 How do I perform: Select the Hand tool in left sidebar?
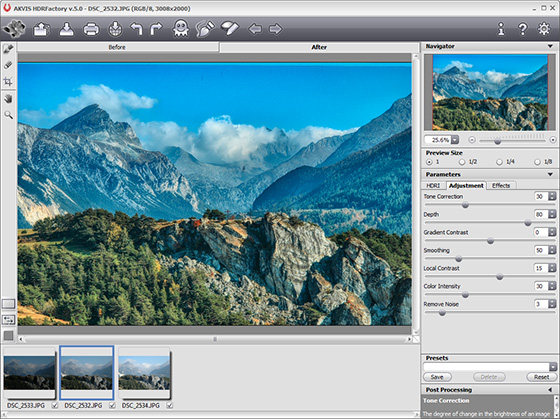pyautogui.click(x=8, y=99)
